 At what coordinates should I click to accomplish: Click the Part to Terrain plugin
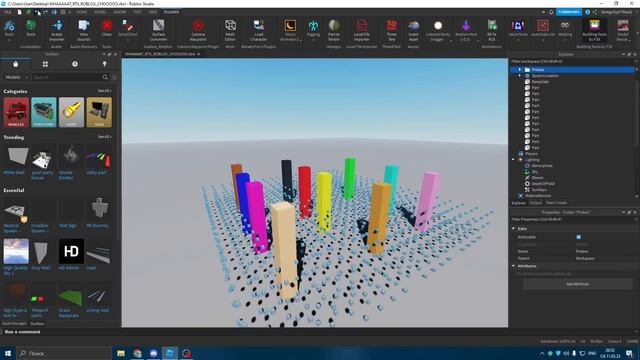click(334, 30)
